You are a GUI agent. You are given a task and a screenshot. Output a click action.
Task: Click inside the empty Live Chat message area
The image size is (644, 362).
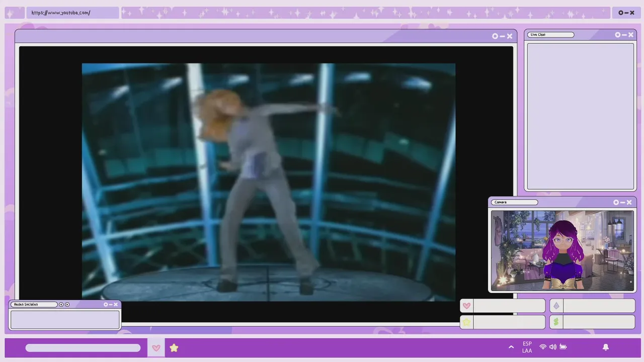pos(580,116)
